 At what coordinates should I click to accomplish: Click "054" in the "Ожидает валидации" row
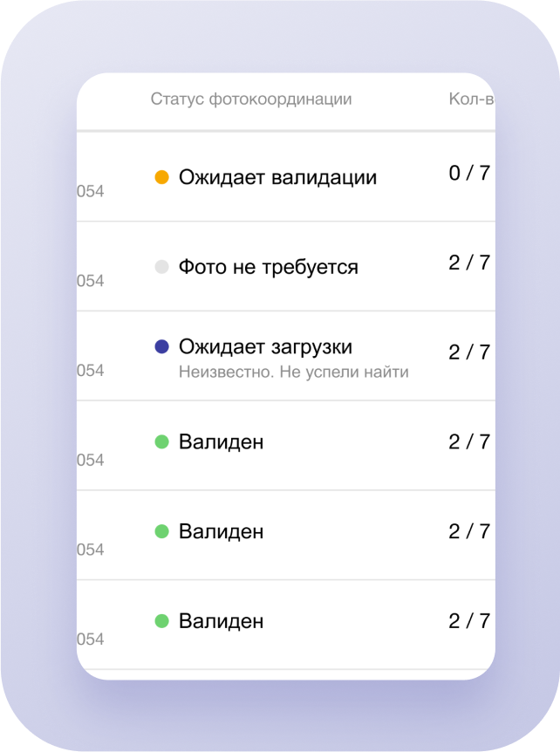(x=91, y=191)
